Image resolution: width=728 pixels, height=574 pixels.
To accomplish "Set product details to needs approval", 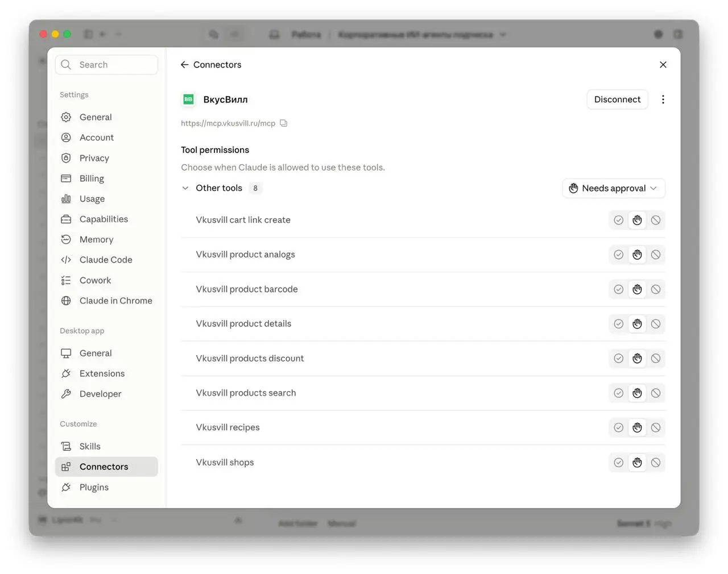I will tap(637, 324).
